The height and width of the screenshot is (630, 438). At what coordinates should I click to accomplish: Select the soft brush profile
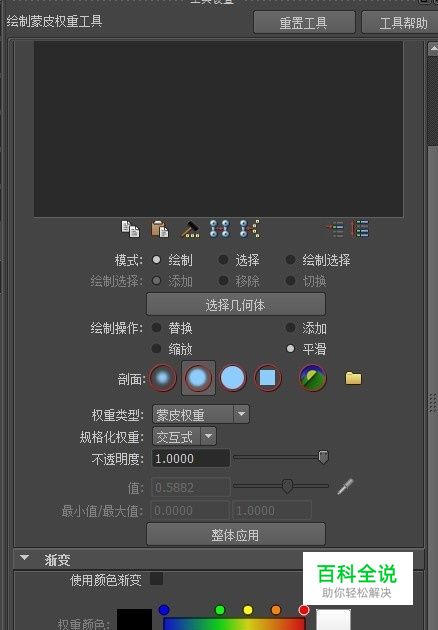coord(198,378)
